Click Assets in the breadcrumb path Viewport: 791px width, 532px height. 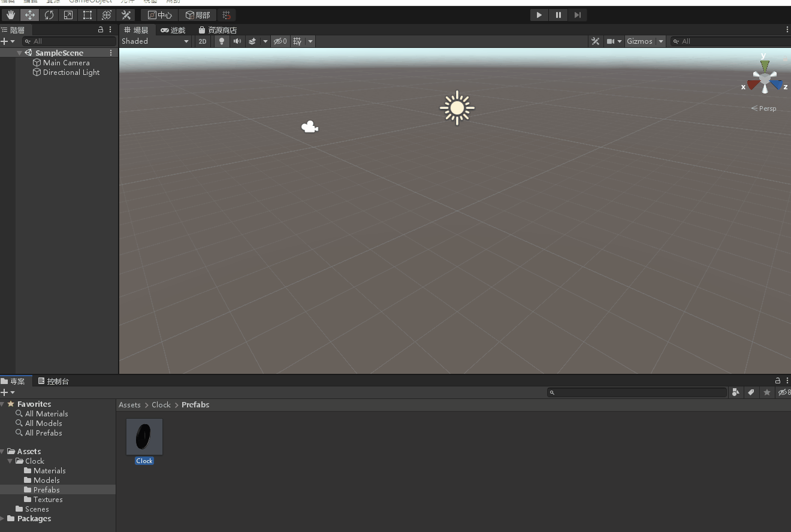click(x=129, y=405)
